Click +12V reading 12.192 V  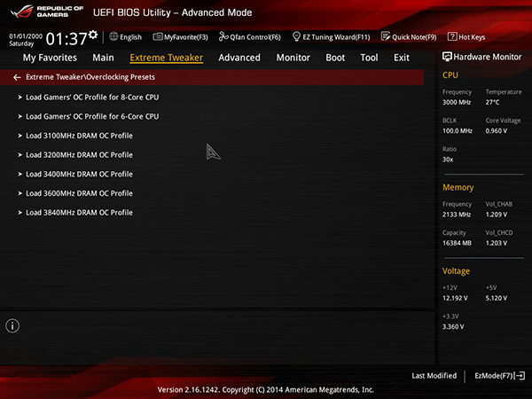[x=455, y=298]
